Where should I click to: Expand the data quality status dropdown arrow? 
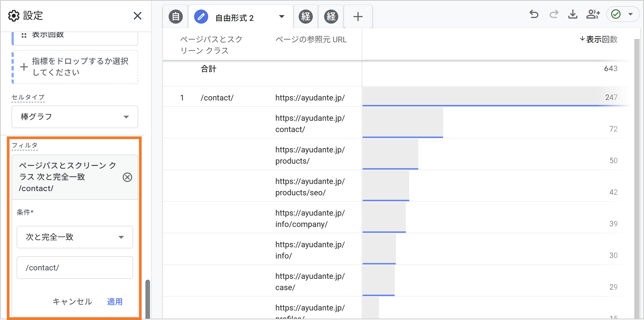point(631,14)
